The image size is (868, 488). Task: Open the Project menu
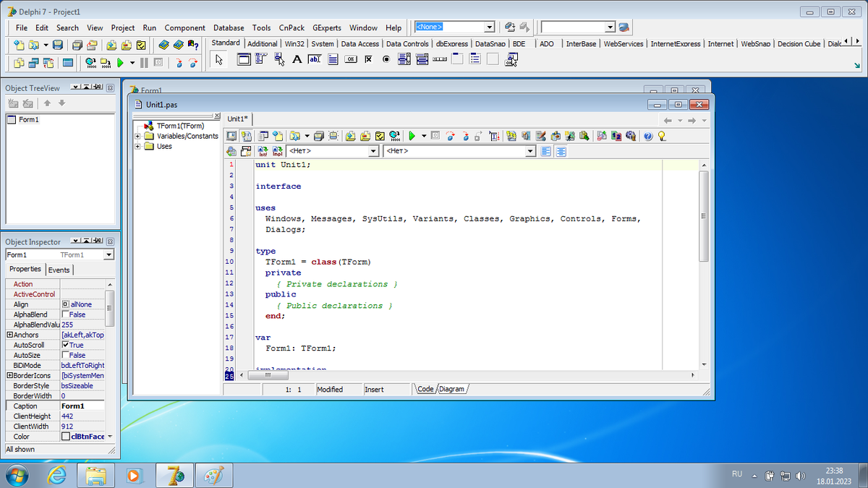[123, 27]
